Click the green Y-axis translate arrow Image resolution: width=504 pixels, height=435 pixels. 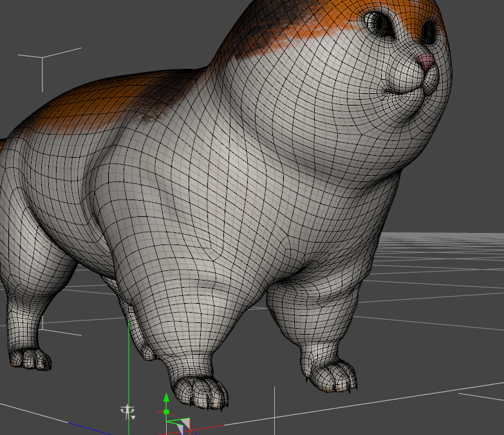pyautogui.click(x=166, y=398)
